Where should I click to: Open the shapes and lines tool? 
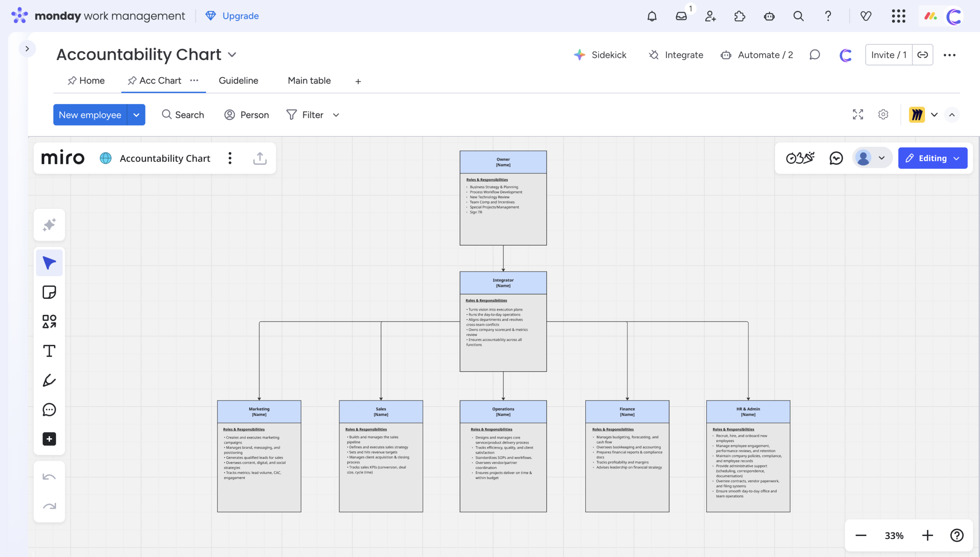click(49, 322)
